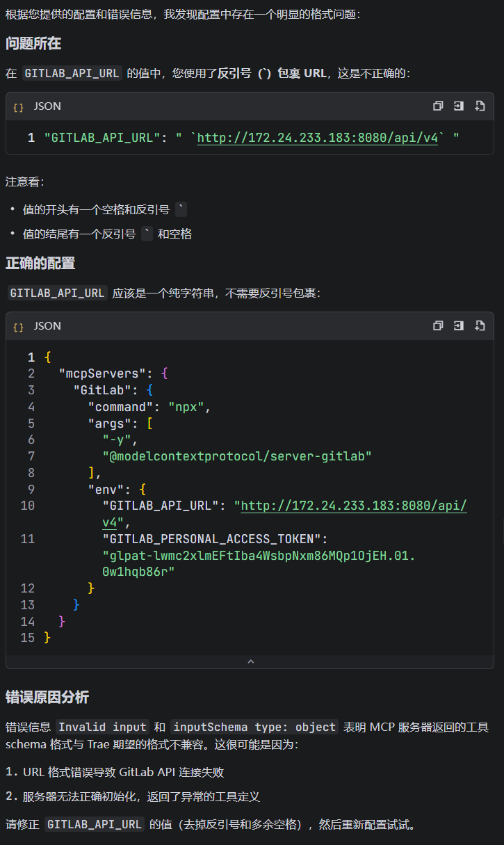This screenshot has width=504, height=845.
Task: Click the JSON braces icon on first block
Action: [x=18, y=107]
